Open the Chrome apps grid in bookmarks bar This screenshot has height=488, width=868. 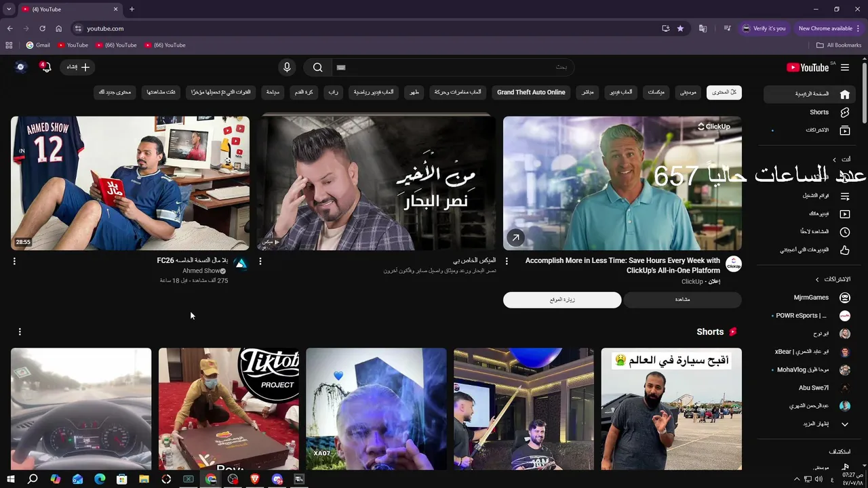[9, 45]
